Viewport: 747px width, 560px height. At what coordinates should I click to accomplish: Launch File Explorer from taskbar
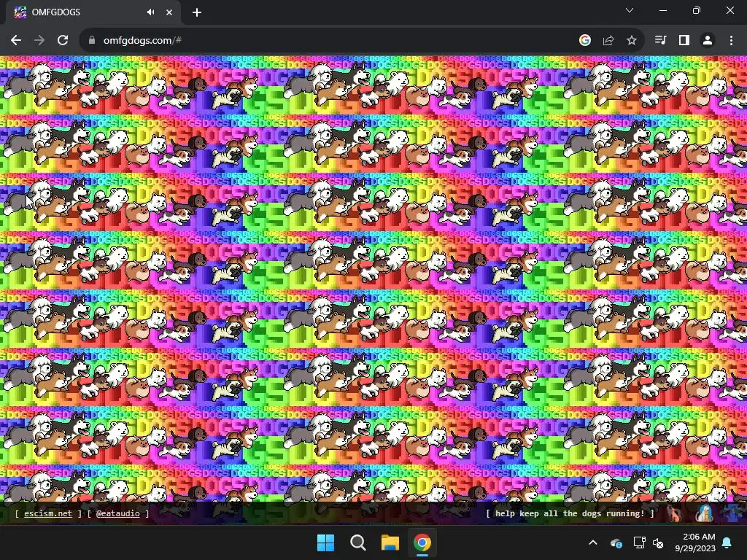pos(390,542)
